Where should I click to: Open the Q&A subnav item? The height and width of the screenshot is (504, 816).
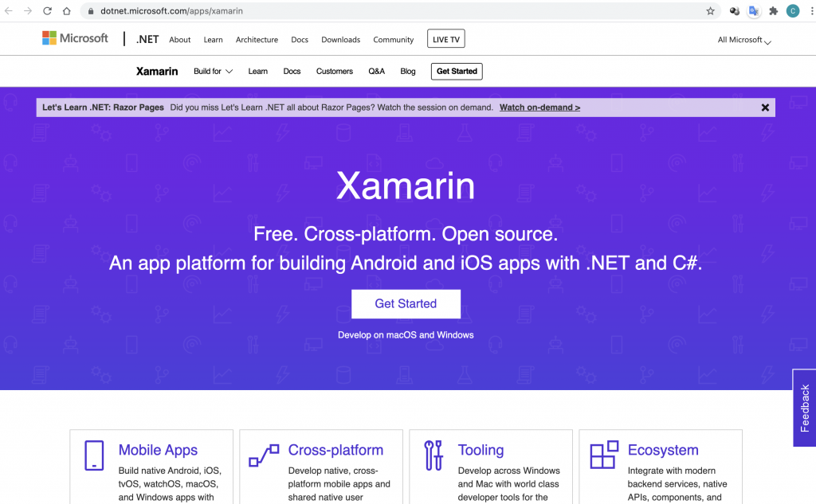pos(376,71)
